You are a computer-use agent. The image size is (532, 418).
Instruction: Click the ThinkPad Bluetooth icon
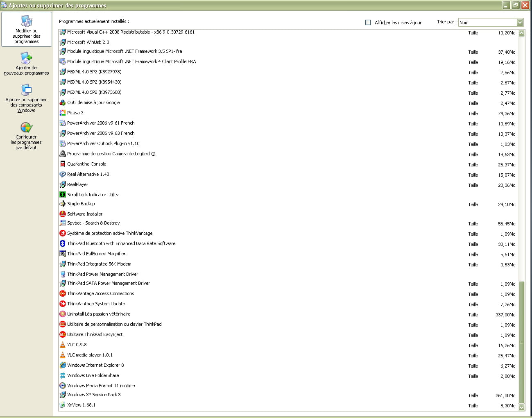[63, 243]
